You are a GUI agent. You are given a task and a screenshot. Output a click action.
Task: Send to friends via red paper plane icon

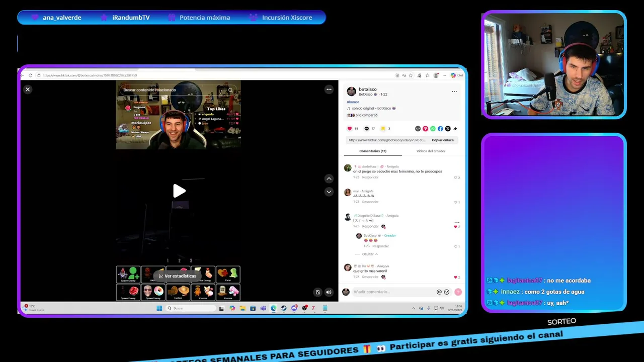(425, 129)
